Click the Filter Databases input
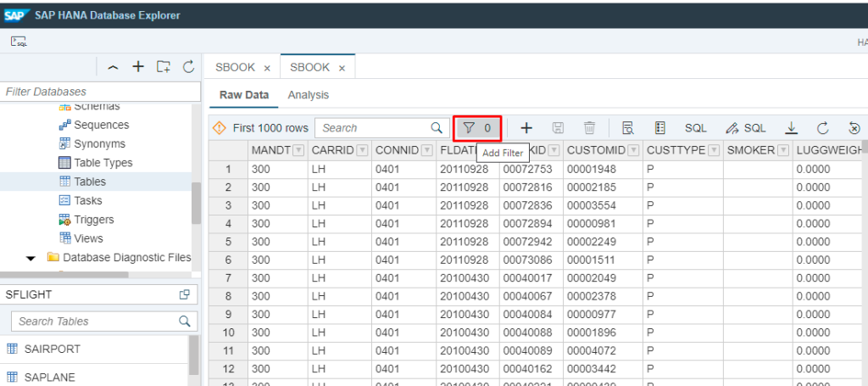 point(101,92)
